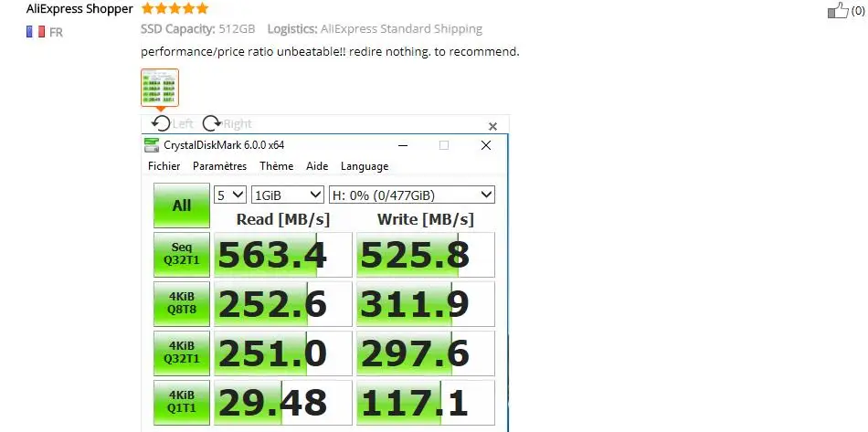Click the 4KiB Q8T8 write value 311.9
The image size is (868, 432).
click(x=425, y=303)
